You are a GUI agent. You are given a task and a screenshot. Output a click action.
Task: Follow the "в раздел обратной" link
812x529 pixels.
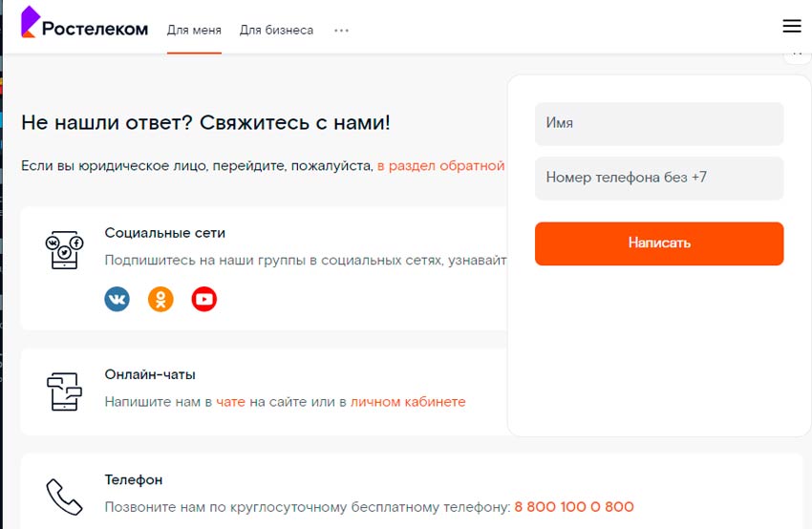(440, 166)
